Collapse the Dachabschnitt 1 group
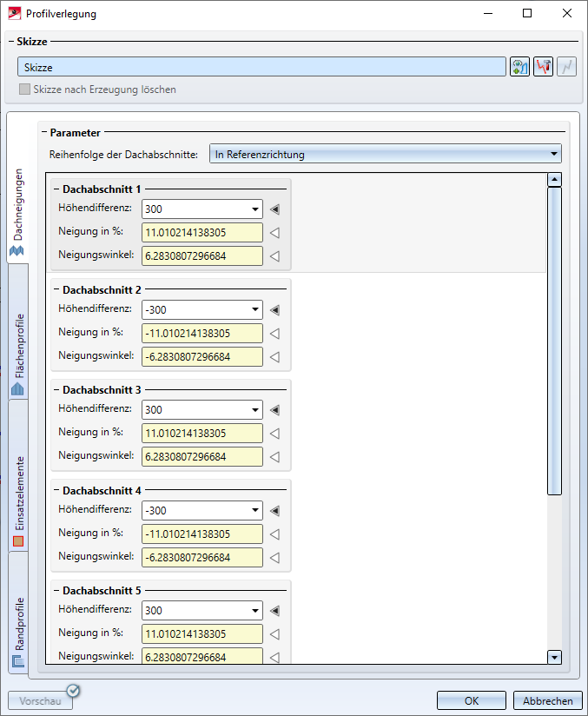The width and height of the screenshot is (588, 716). [x=56, y=189]
